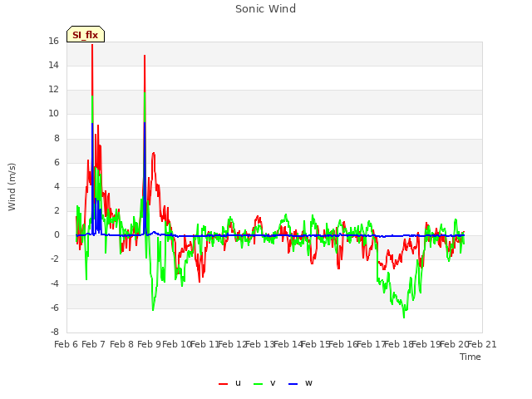The height and width of the screenshot is (399, 532).
Task: Click the Feb 6 x-axis tick label
Action: pos(66,344)
